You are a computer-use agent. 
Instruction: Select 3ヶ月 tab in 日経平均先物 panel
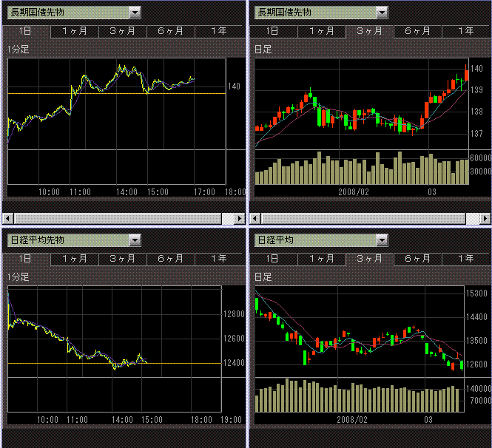[x=123, y=259]
